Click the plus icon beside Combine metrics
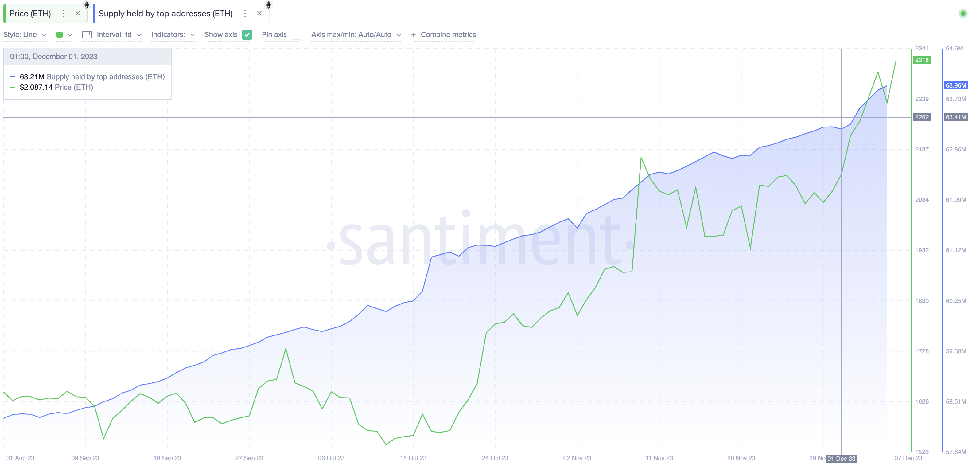The width and height of the screenshot is (980, 470). [x=414, y=35]
